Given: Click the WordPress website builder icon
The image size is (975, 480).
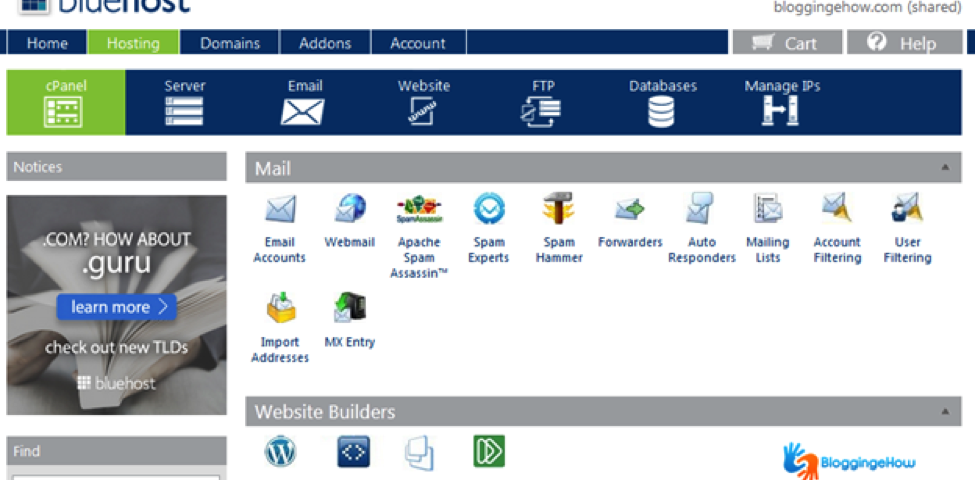Looking at the screenshot, I should [280, 453].
